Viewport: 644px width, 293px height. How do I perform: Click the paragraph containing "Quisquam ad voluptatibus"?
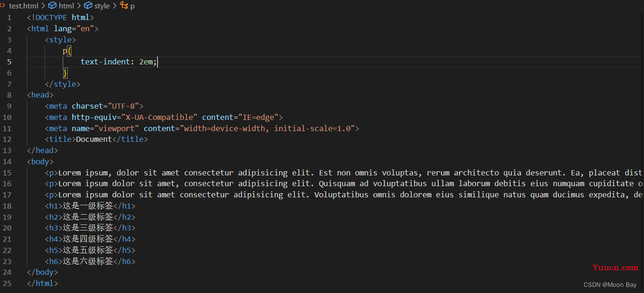[344, 183]
